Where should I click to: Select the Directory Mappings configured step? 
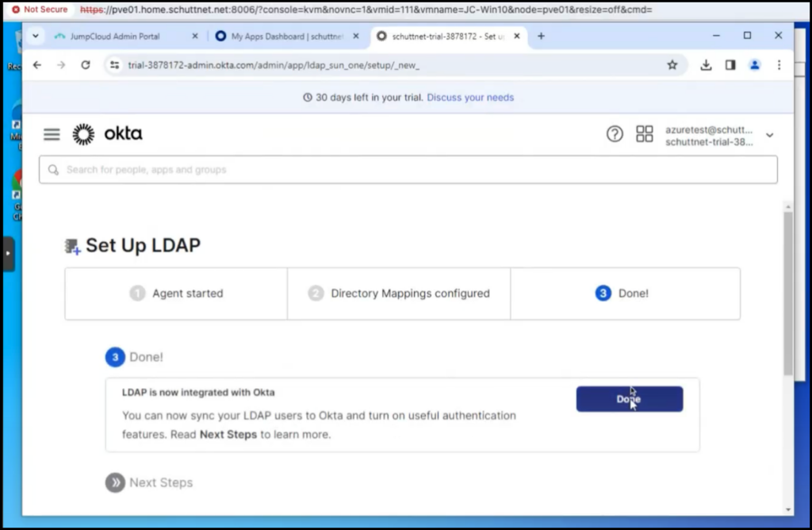pos(399,294)
